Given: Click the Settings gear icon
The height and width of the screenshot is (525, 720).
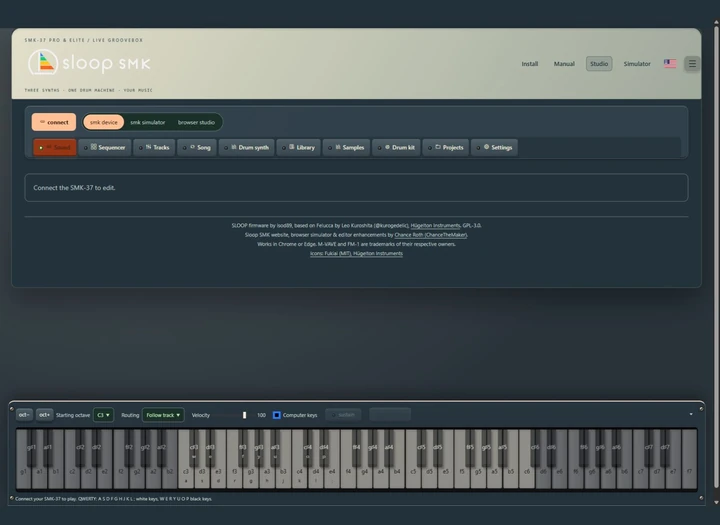Looking at the screenshot, I should [486, 147].
